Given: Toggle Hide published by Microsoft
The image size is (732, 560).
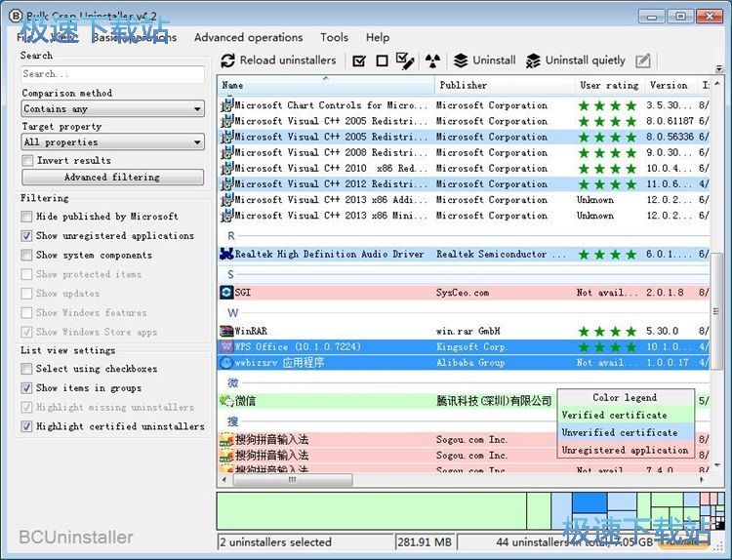Looking at the screenshot, I should 26,217.
